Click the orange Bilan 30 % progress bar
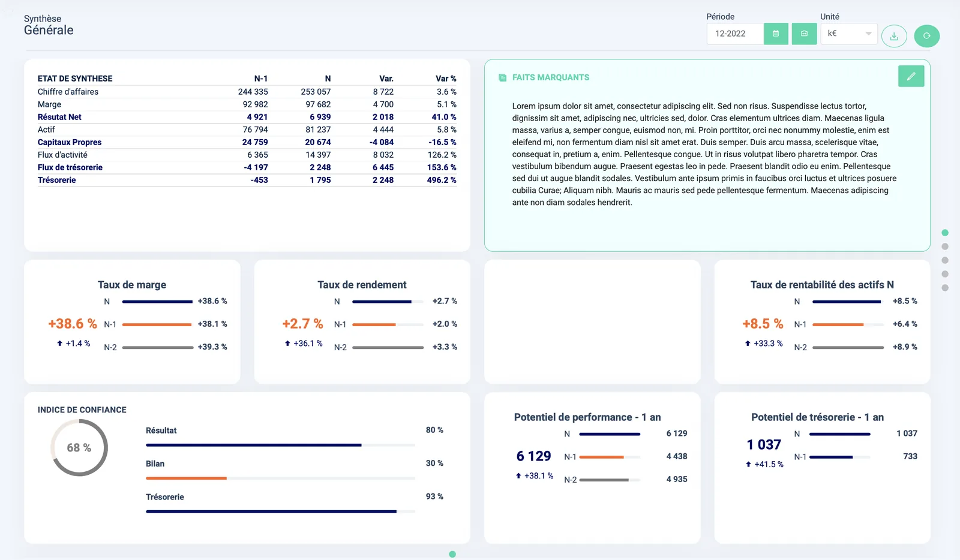Image resolution: width=960 pixels, height=560 pixels. (x=280, y=478)
